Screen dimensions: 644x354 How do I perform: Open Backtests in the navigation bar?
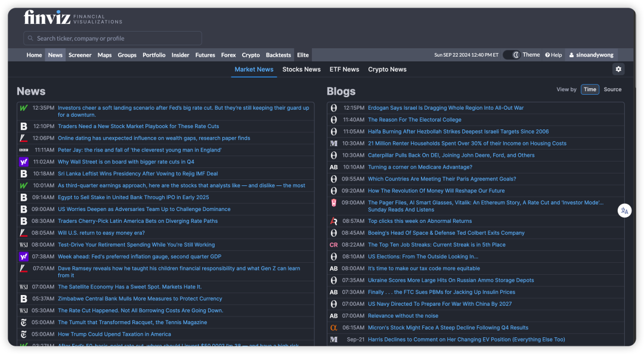(x=278, y=55)
